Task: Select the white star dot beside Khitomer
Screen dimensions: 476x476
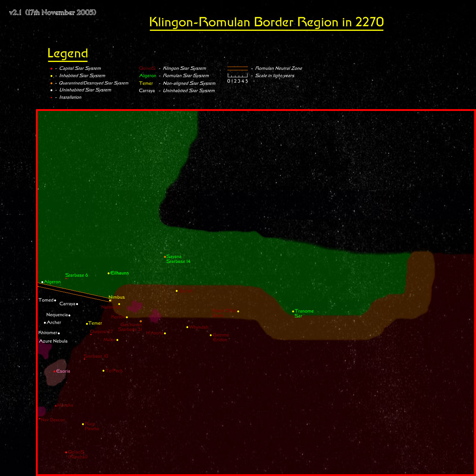Action: pyautogui.click(x=59, y=333)
